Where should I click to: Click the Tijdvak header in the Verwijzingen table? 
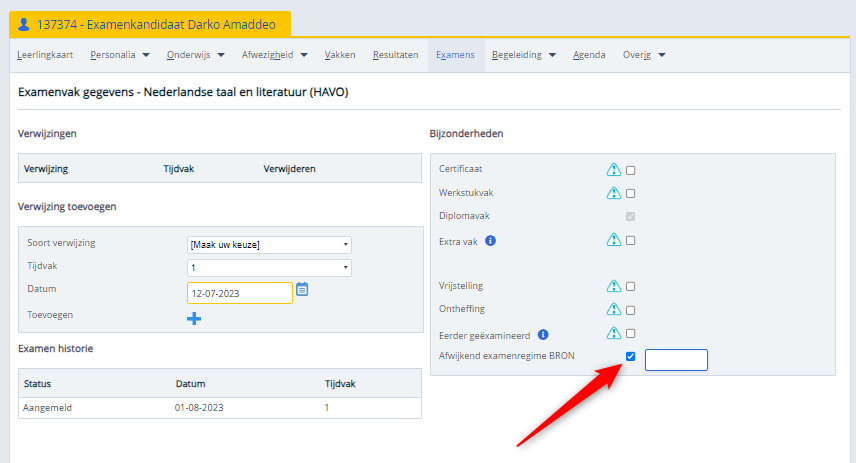179,169
